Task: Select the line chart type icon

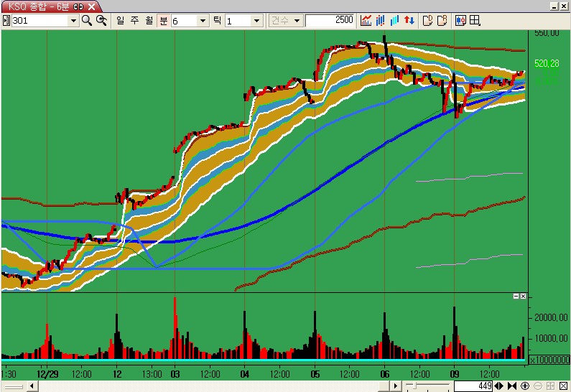Action: (x=366, y=20)
